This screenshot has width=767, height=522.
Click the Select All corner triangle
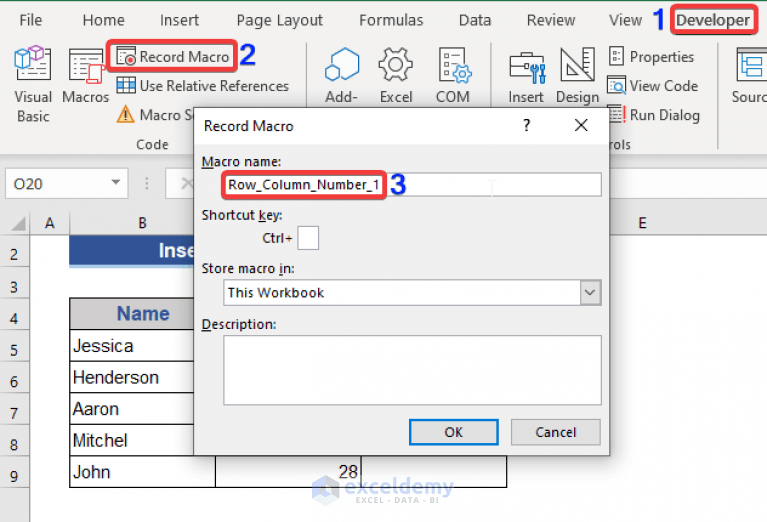tap(18, 224)
